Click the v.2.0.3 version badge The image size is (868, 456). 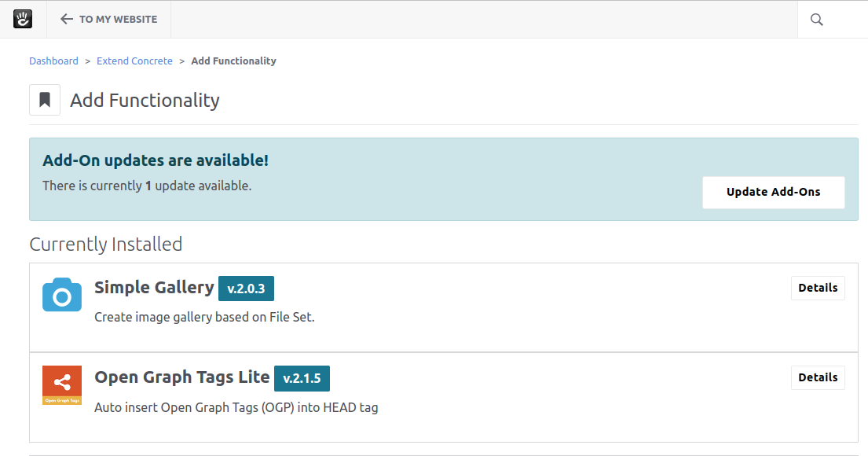click(246, 289)
